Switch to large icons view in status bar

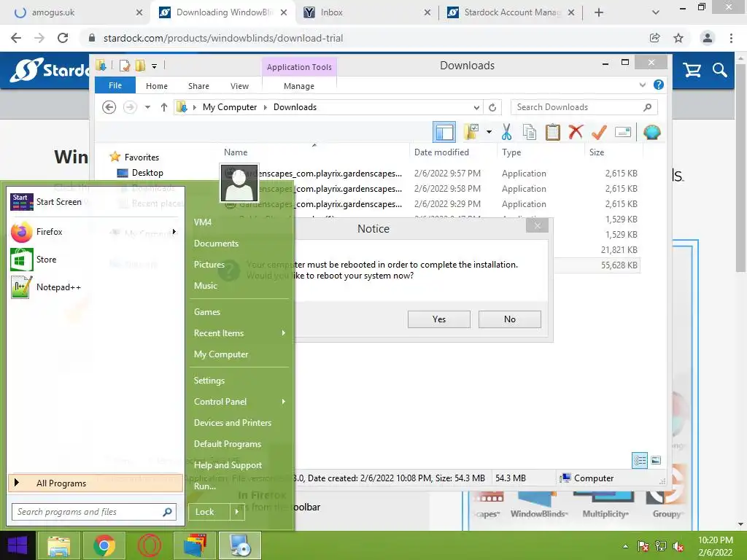point(656,460)
